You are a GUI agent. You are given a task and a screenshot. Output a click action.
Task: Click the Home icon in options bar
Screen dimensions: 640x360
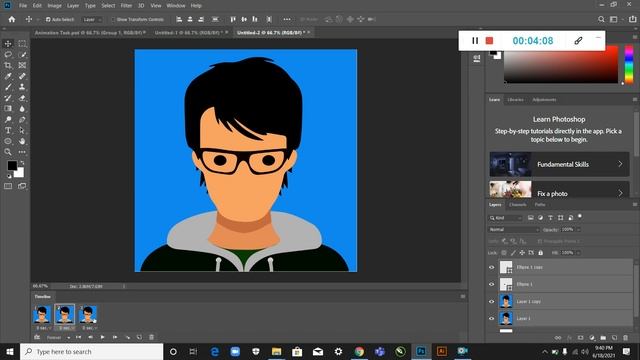click(12, 19)
